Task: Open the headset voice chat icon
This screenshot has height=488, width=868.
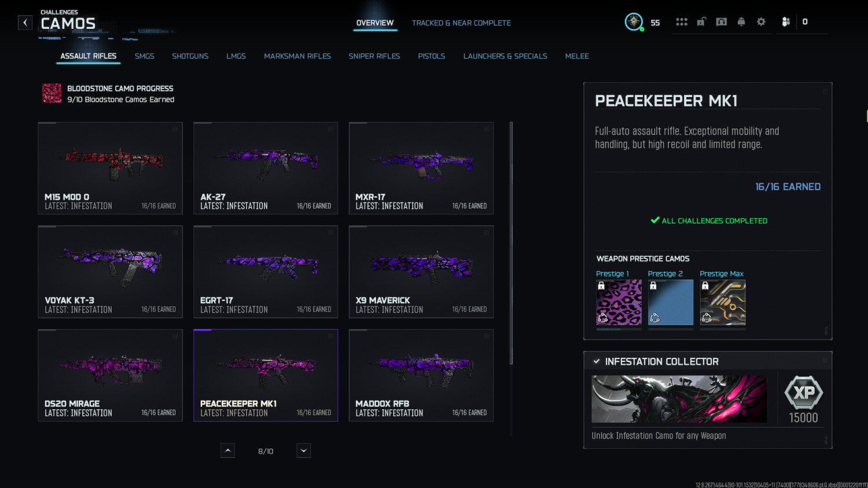Action: [722, 22]
